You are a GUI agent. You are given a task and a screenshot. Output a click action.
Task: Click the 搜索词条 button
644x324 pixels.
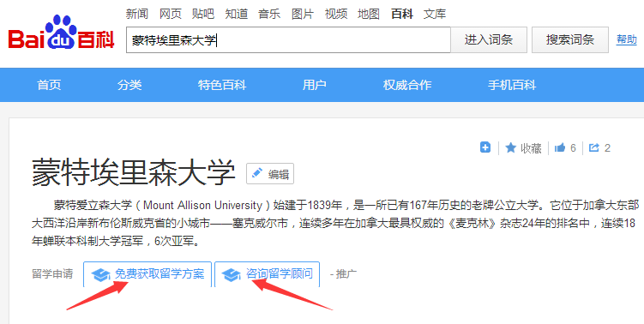[x=570, y=39]
